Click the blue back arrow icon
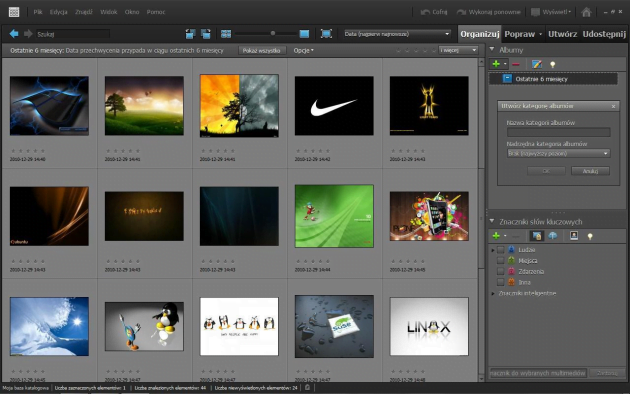This screenshot has width=630, height=394. pos(14,34)
